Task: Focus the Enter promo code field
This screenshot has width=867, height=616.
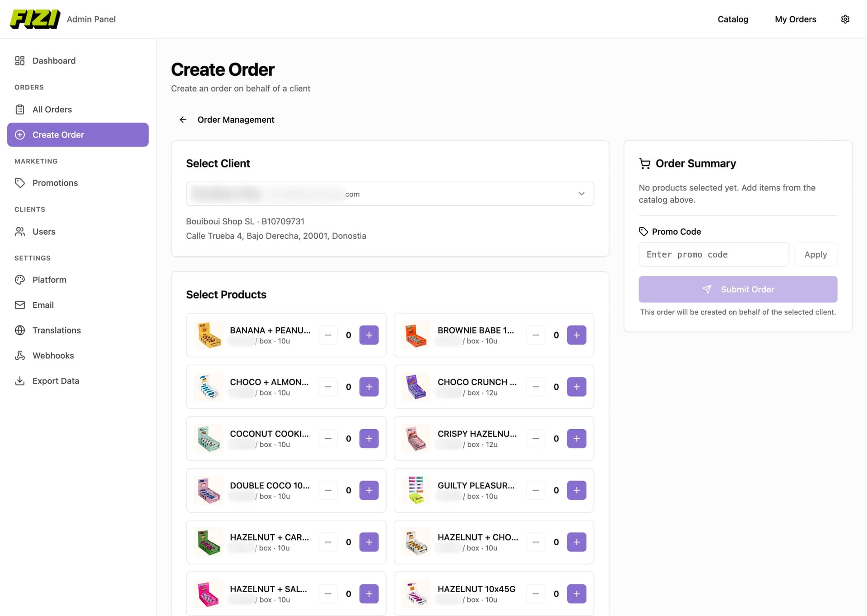Action: click(713, 255)
